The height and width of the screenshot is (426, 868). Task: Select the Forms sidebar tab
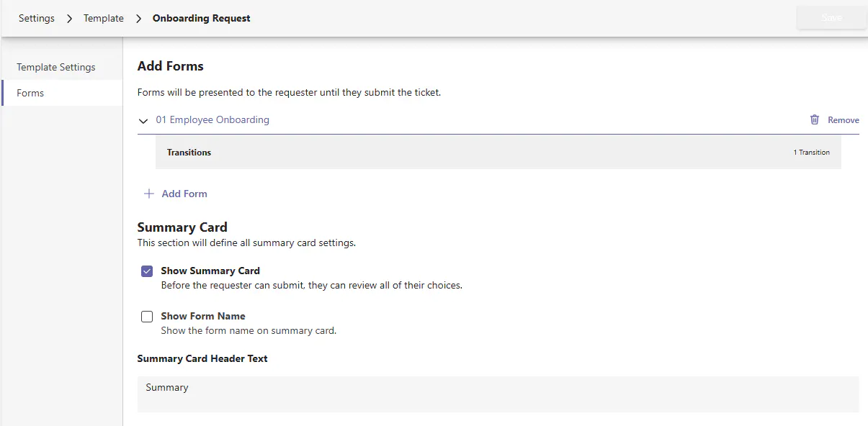30,93
